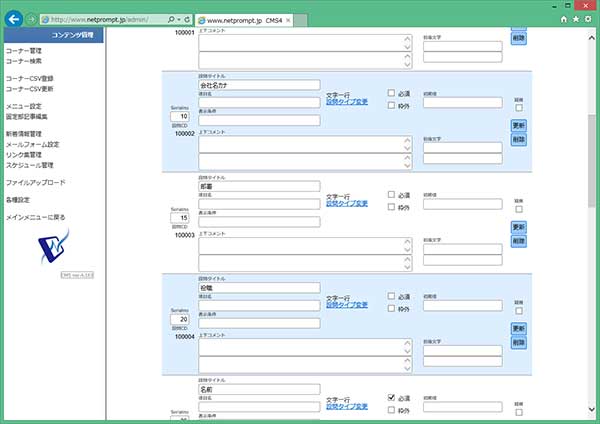This screenshot has width=600, height=424.
Task: Select the www.netprompt.jp CMS4 browser tab
Action: tap(238, 18)
